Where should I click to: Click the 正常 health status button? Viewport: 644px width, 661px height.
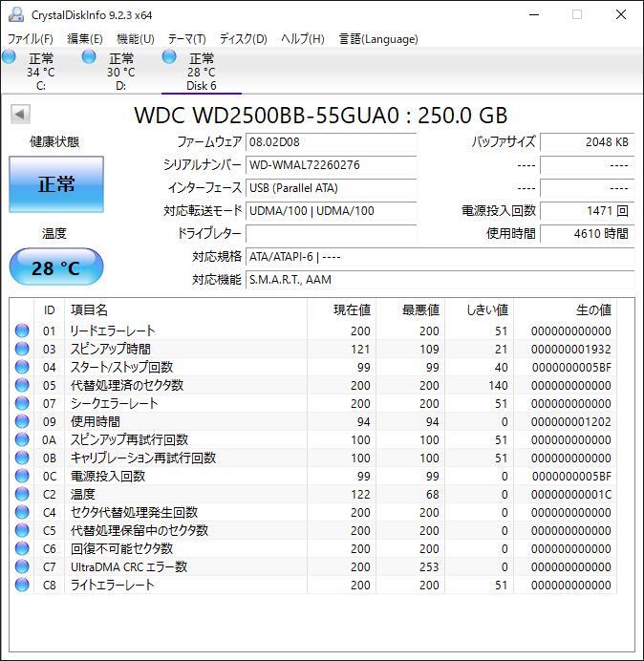(x=56, y=184)
